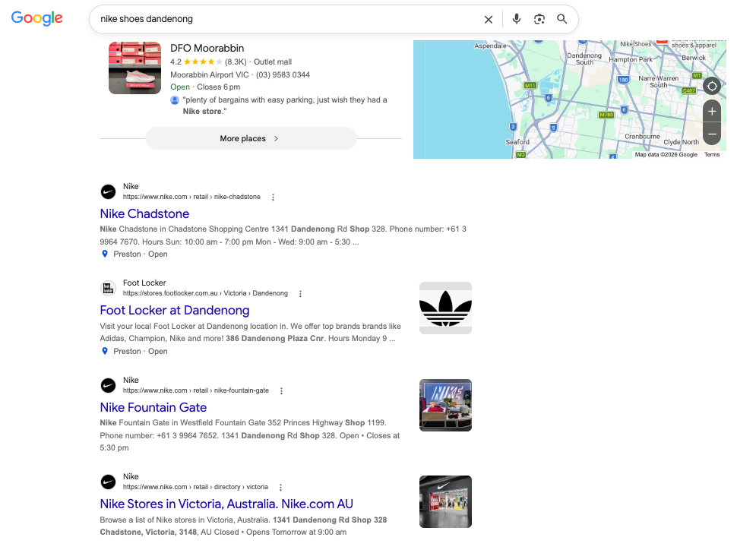Viewport: 756px width, 553px height.
Task: Open the Foot Locker at Dandenong link
Action: click(x=175, y=310)
